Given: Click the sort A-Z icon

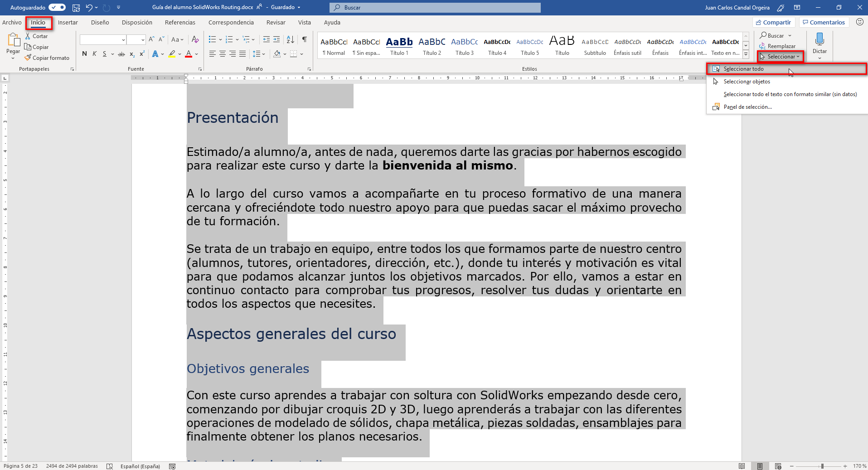Looking at the screenshot, I should click(x=291, y=39).
